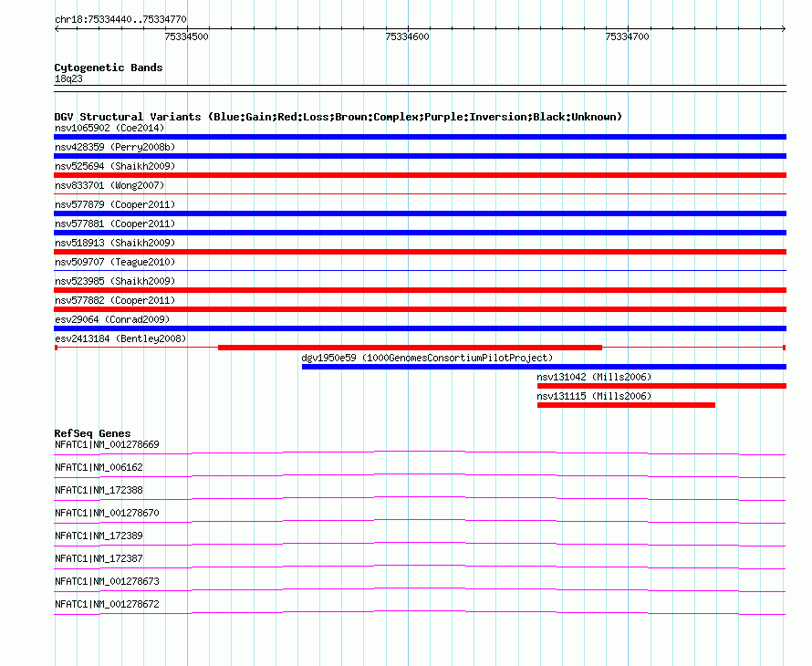812x666 pixels.
Task: Open the nsv577881 (Cooper2011) label
Action: pos(115,224)
